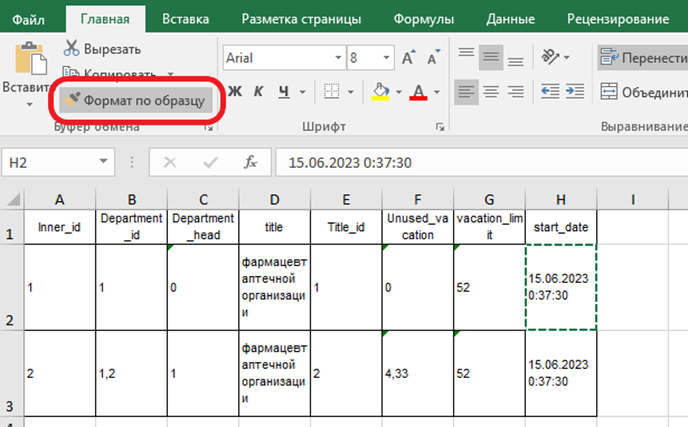
Task: Click the fill color paint bucket icon
Action: (380, 92)
